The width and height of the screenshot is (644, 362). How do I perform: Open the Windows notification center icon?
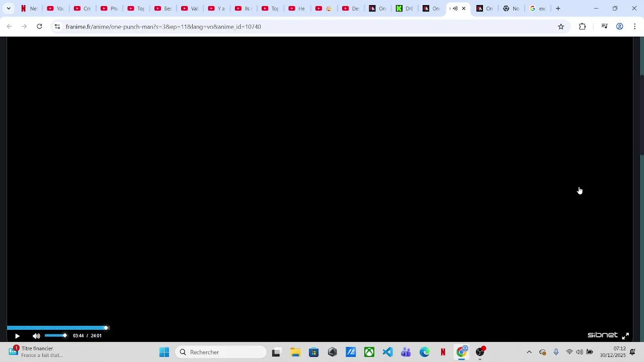[633, 352]
